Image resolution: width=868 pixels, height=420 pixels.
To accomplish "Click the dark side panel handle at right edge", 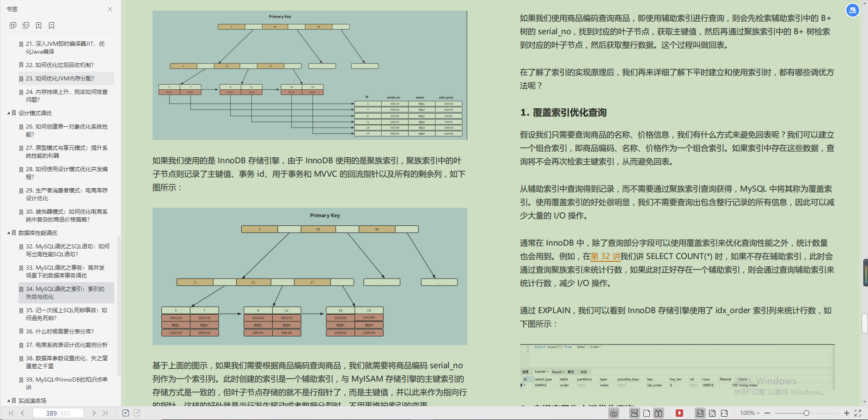I will pos(865,273).
